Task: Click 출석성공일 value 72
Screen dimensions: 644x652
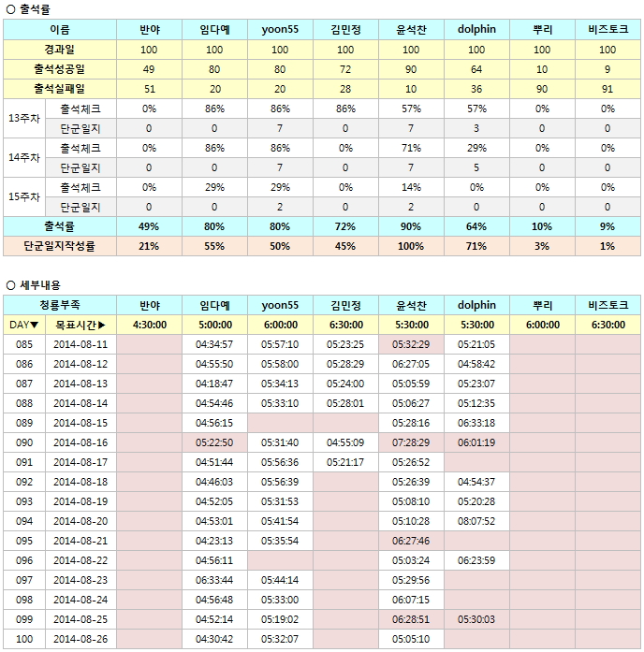Action: click(x=345, y=69)
